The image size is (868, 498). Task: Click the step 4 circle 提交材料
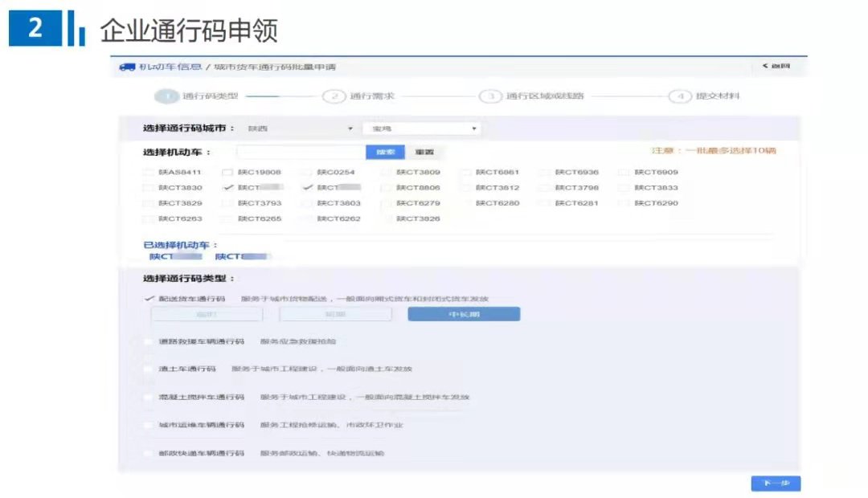[680, 96]
